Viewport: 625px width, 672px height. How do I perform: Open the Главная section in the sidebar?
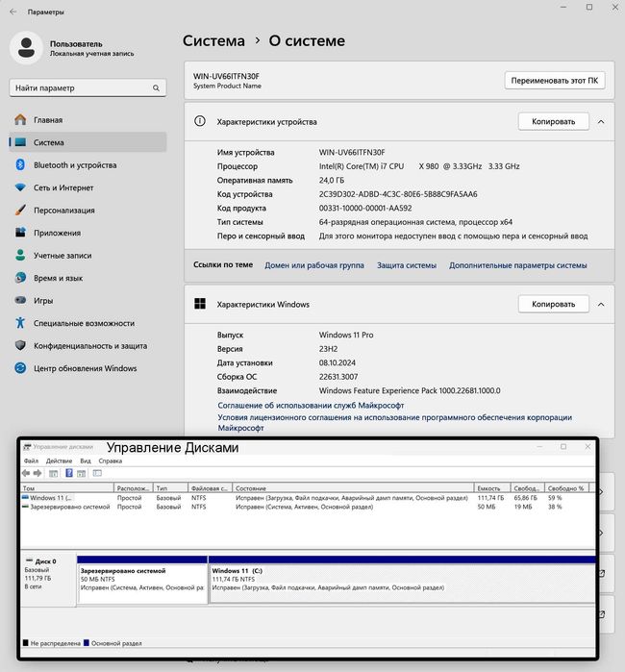point(87,120)
